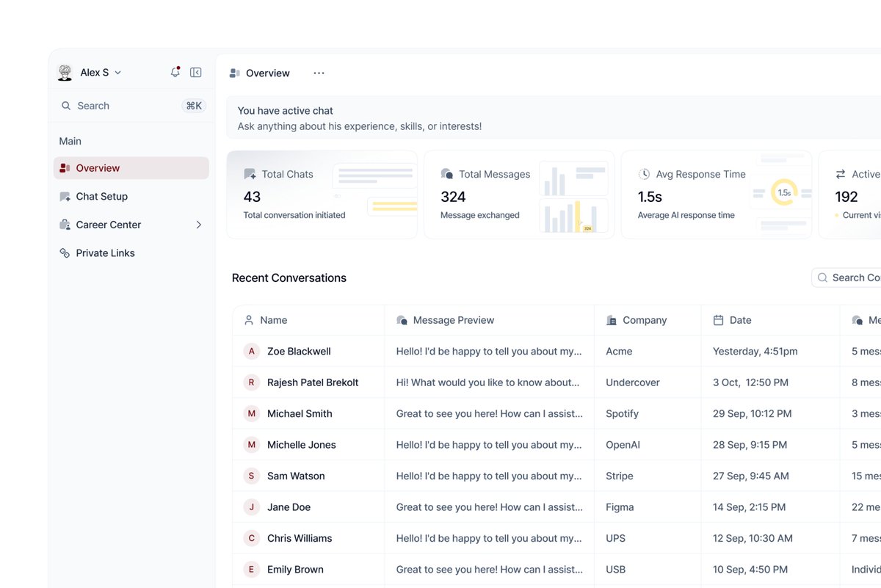Screen dimensions: 881x588
Task: Click the 3 Oct, 12:50 PM date
Action: [750, 382]
